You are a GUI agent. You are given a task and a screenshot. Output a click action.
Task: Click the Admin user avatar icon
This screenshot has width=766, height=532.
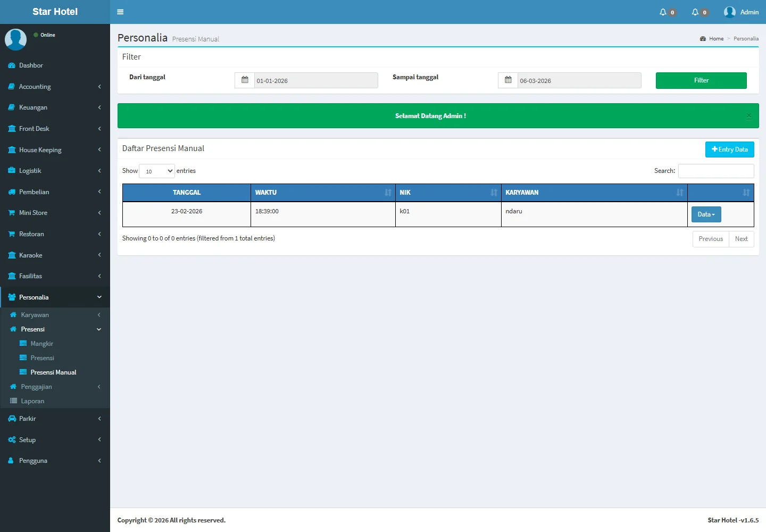point(730,12)
